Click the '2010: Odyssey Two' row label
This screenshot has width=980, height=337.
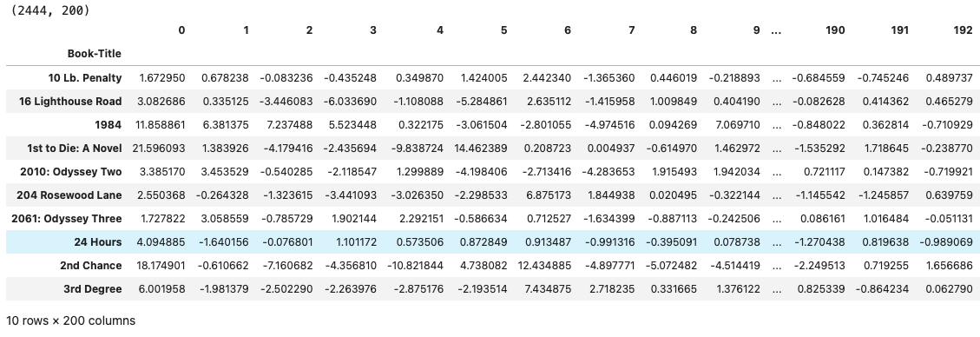point(70,172)
